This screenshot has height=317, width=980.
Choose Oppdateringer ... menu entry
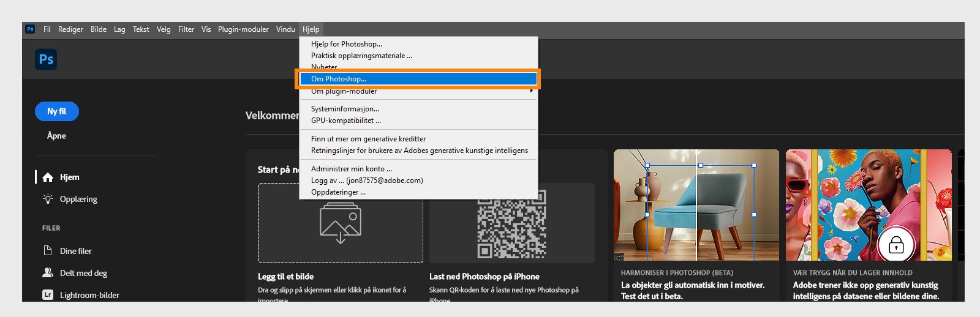pyautogui.click(x=418, y=192)
